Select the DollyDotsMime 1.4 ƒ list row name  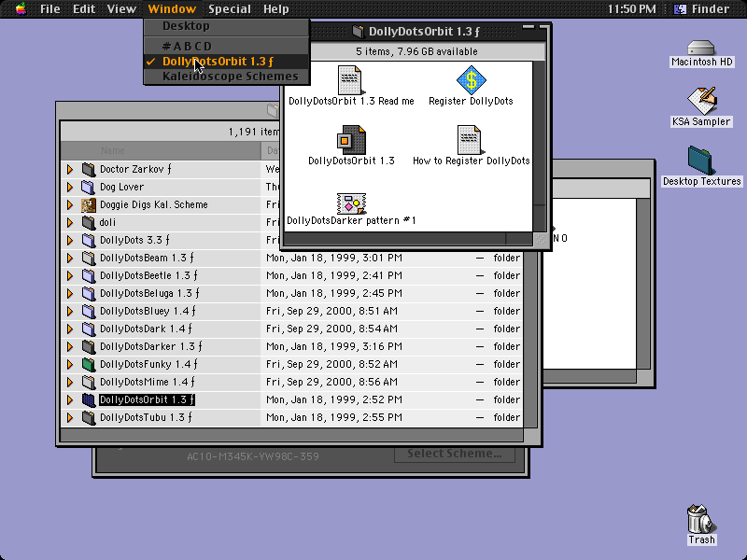(x=148, y=382)
